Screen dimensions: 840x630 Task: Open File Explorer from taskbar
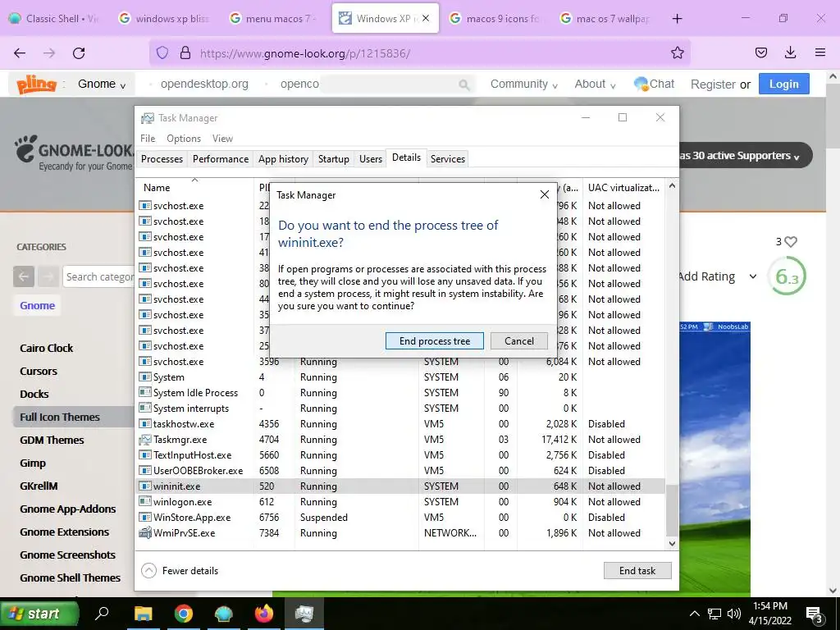tap(143, 613)
